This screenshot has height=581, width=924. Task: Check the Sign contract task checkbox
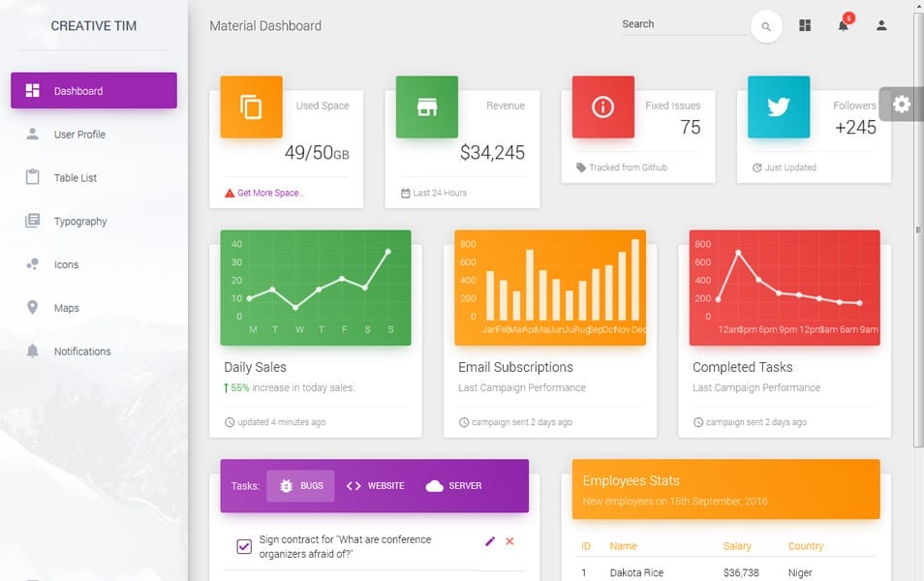244,545
